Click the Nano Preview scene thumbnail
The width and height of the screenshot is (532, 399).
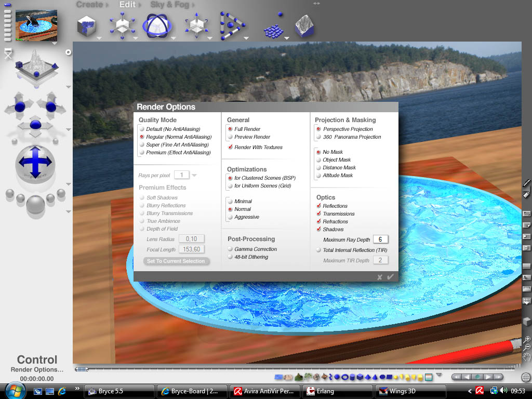[x=36, y=25]
